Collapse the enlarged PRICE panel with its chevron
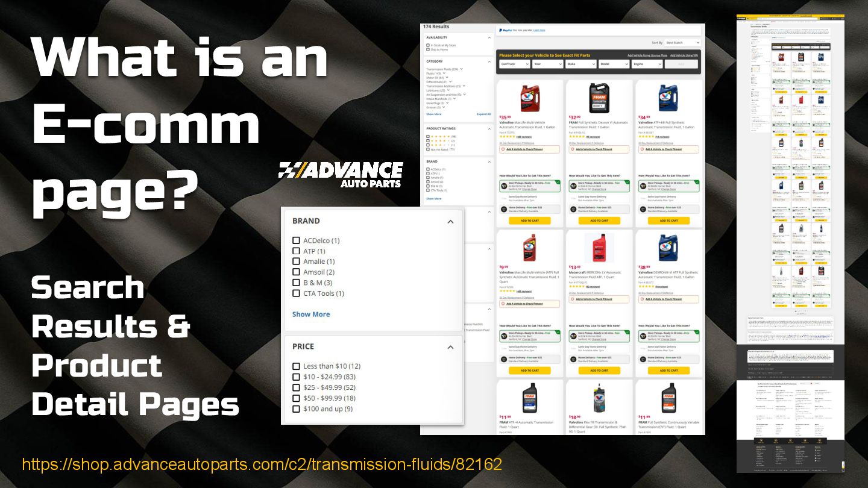 [x=450, y=347]
